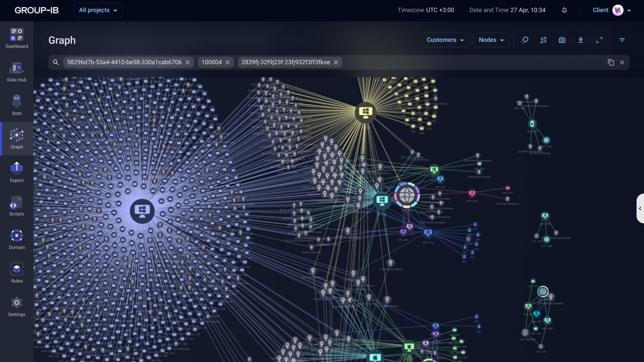This screenshot has width=644, height=362.
Task: Enter fullscreen graph view
Action: tap(599, 40)
